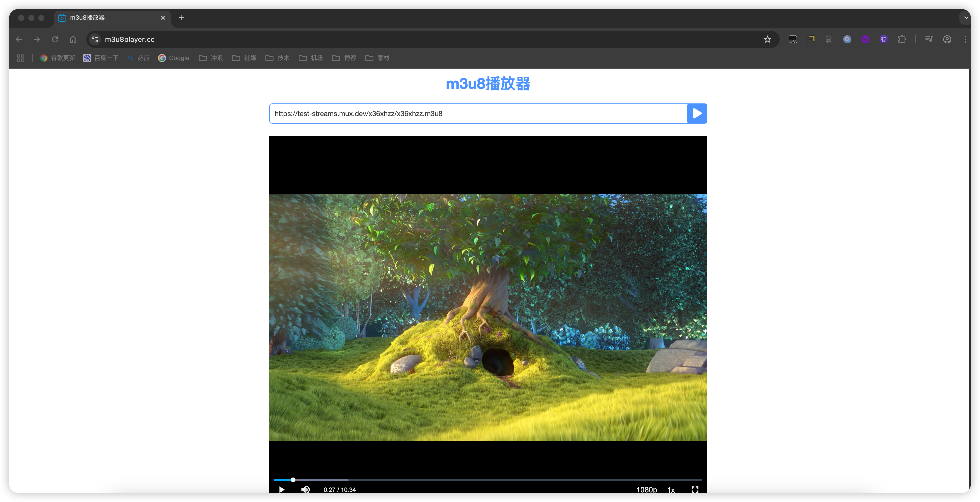
Task: Open the apps grid shortcut
Action: [20, 58]
